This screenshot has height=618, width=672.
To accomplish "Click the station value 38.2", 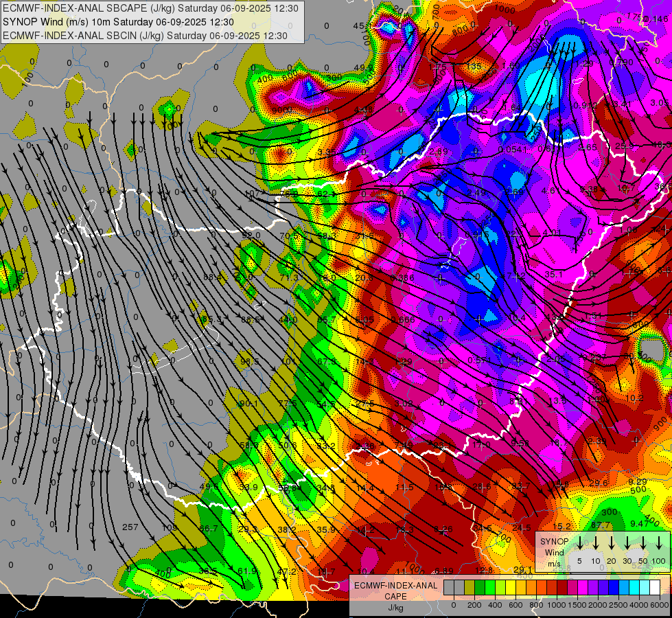I will click(287, 529).
